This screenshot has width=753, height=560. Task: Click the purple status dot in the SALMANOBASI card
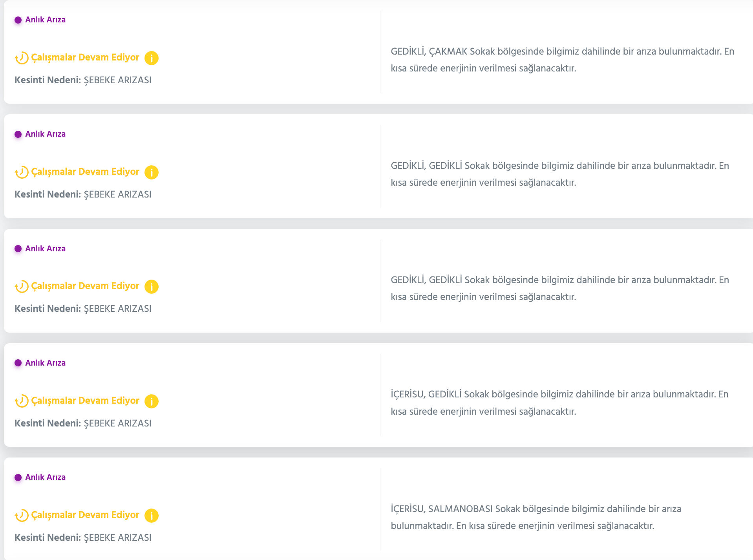(18, 478)
